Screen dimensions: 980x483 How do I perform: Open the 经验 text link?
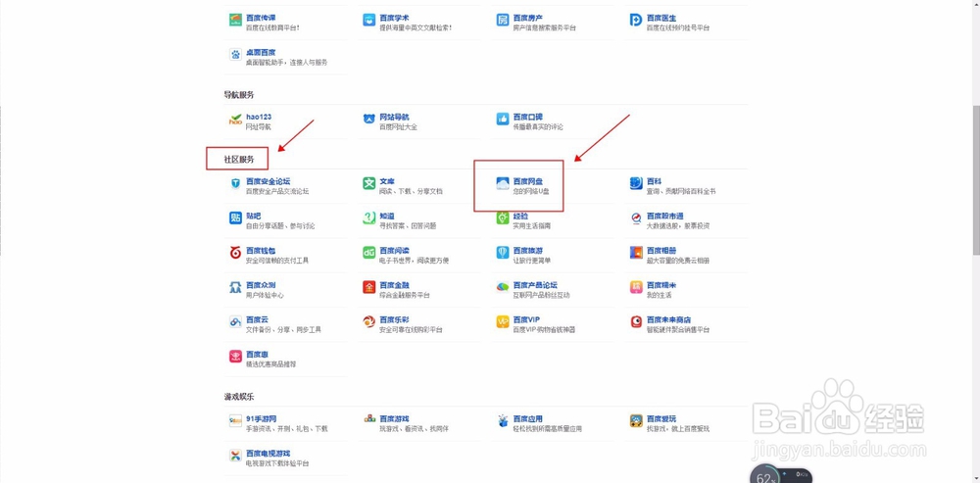coord(520,216)
